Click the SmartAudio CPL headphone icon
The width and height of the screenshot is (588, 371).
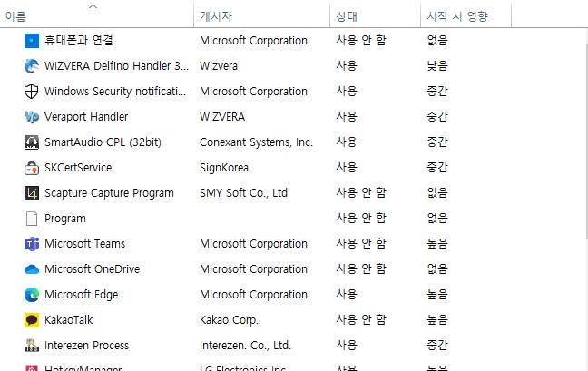coord(32,142)
